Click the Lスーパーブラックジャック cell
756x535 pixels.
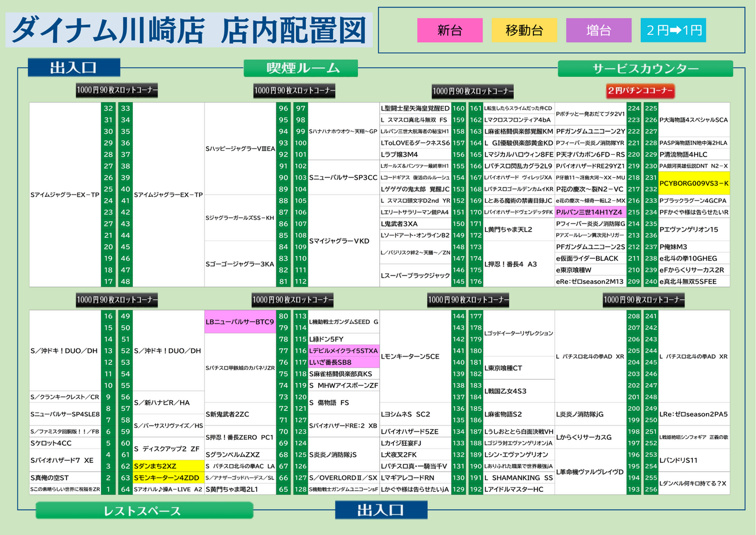(x=415, y=275)
